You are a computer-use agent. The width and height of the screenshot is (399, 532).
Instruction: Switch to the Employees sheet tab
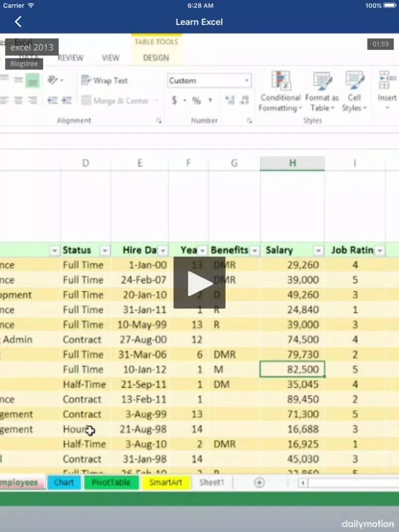(21, 483)
